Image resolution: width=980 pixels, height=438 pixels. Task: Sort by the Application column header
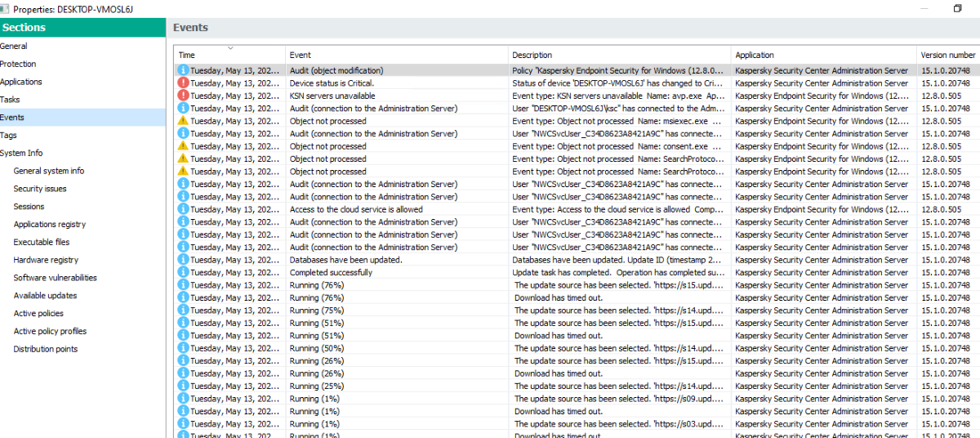click(x=824, y=55)
